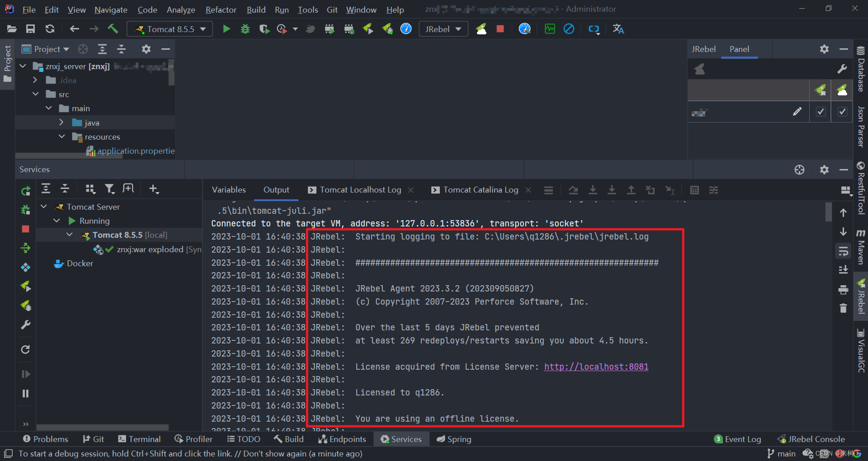Expand all services in the tree
Image resolution: width=868 pixels, height=461 pixels.
click(x=46, y=189)
